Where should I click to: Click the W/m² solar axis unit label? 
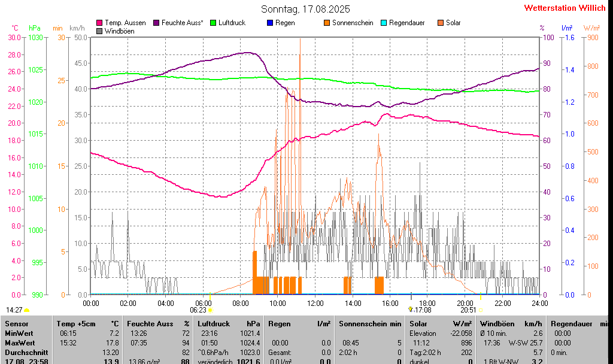[591, 28]
